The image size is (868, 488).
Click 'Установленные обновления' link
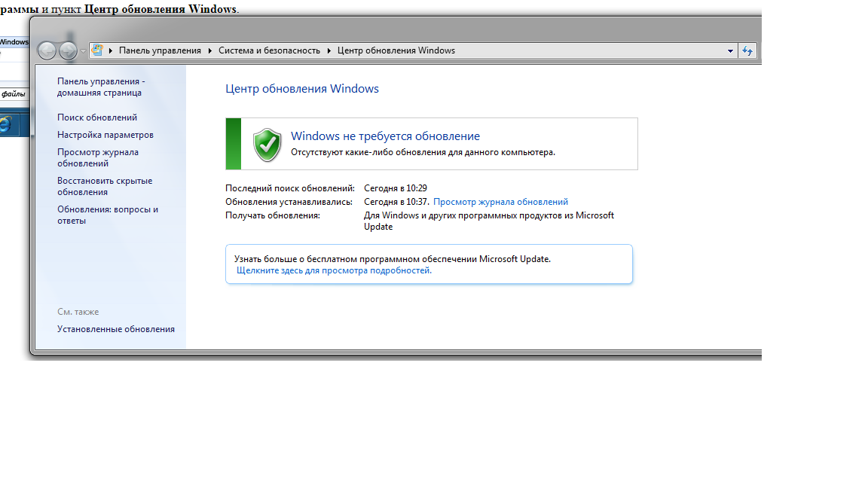(116, 329)
